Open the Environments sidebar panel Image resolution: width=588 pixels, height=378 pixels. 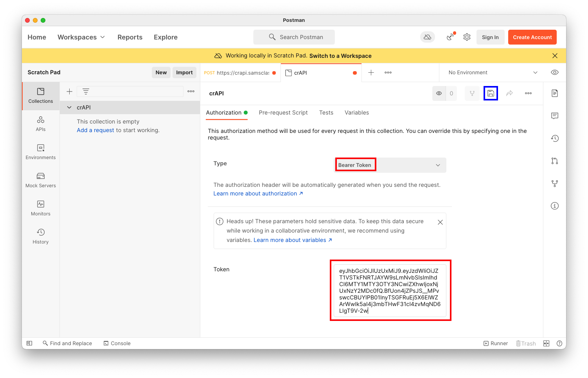point(41,152)
